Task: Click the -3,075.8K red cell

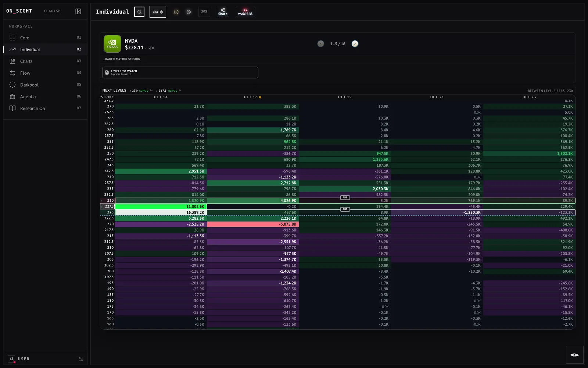Action: click(253, 224)
